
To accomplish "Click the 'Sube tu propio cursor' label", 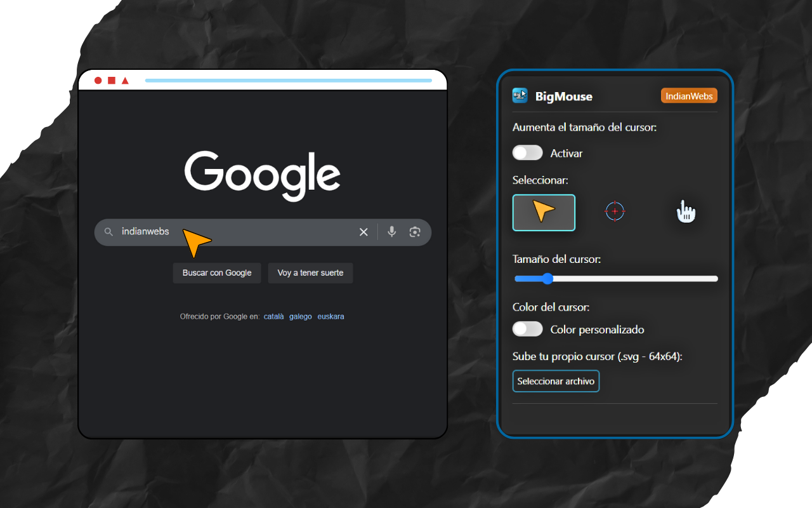I will [598, 356].
